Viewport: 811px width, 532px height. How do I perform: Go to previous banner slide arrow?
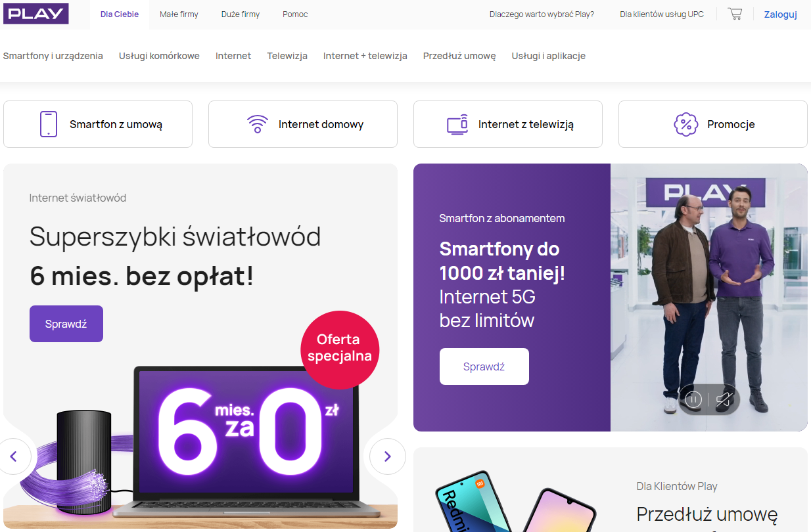12,456
